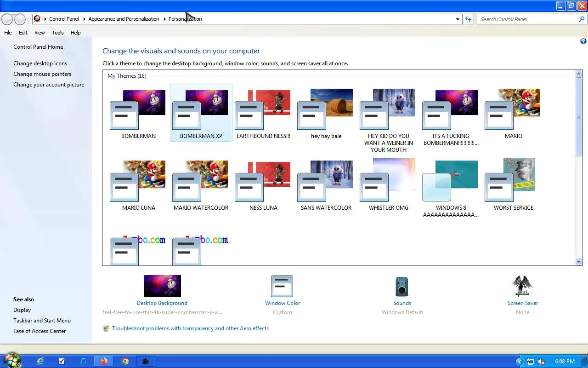The height and width of the screenshot is (368, 588).
Task: Click the Window Color link text
Action: [283, 303]
